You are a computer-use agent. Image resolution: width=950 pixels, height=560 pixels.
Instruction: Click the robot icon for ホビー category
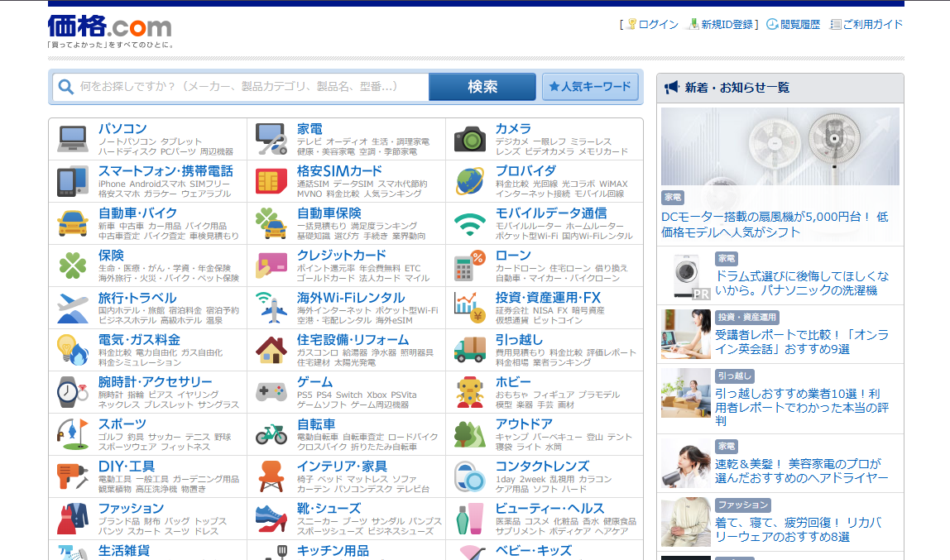(x=470, y=392)
